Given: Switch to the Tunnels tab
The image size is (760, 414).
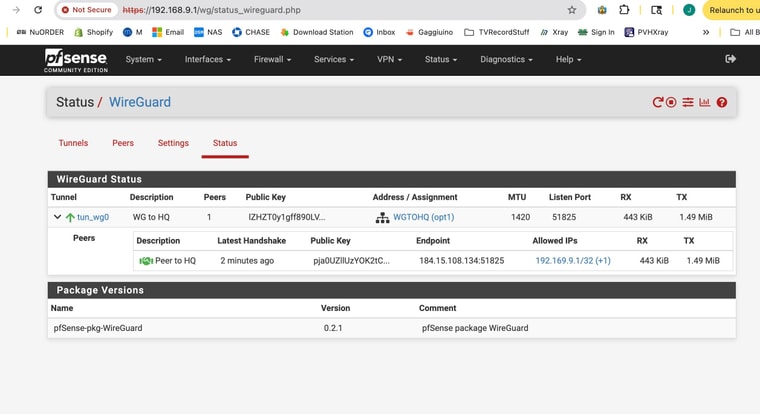Looking at the screenshot, I should tap(73, 143).
